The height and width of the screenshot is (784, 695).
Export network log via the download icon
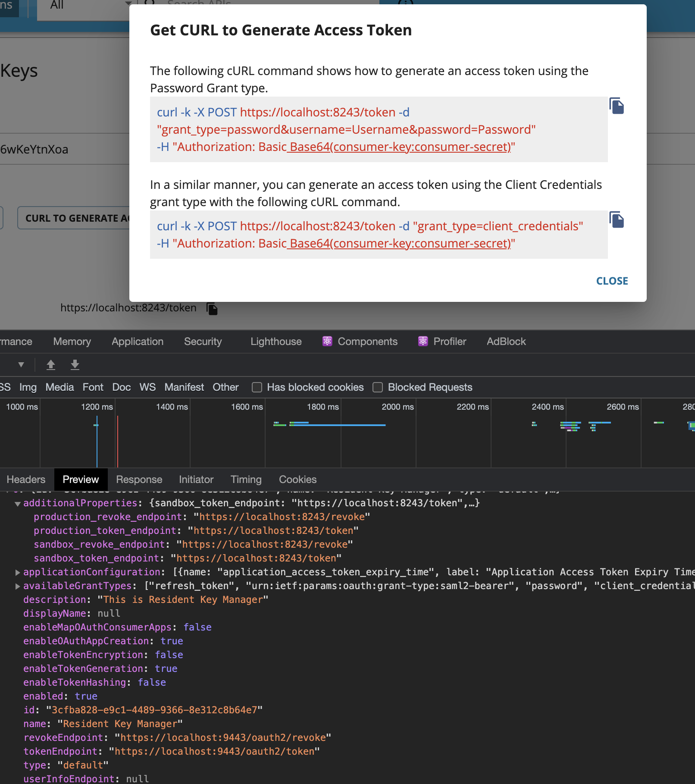tap(75, 364)
